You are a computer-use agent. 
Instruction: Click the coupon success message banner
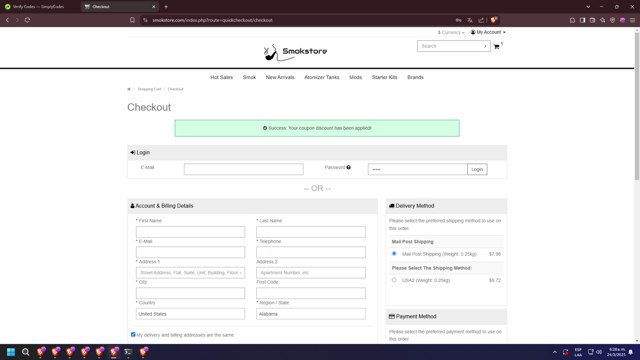coord(317,128)
